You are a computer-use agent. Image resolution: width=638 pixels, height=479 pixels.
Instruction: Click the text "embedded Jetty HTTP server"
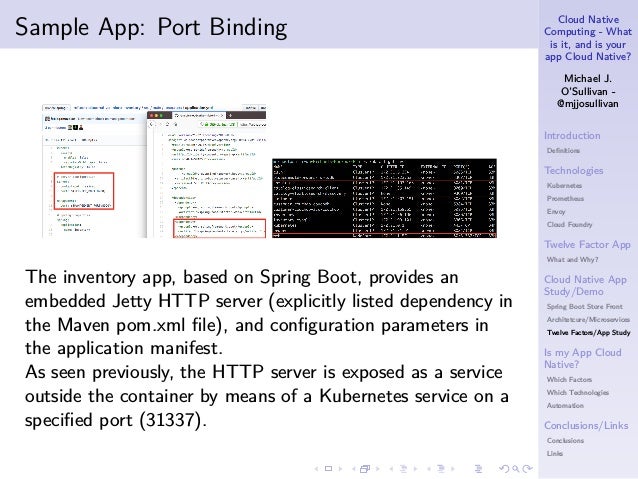tap(144, 301)
